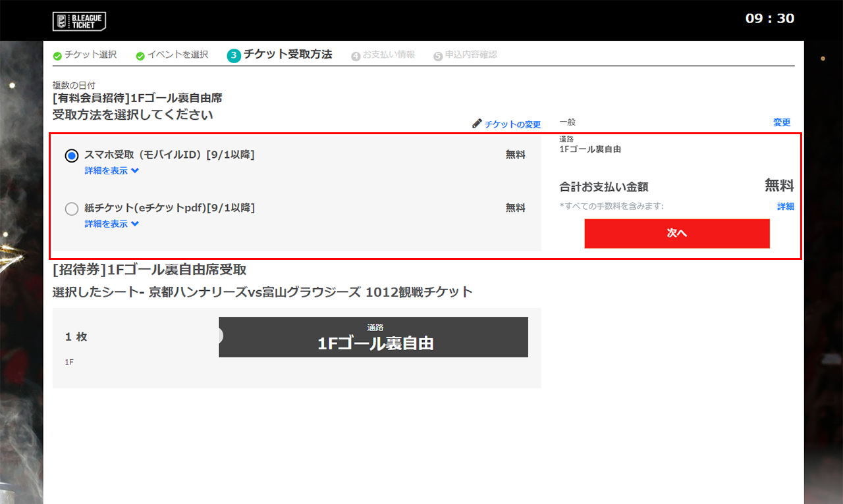Open the B.LEAGUE TICKET logo home
843x504 pixels.
(79, 21)
